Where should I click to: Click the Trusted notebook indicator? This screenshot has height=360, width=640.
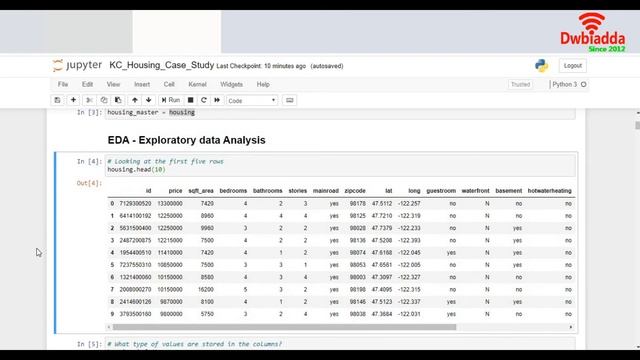(520, 84)
